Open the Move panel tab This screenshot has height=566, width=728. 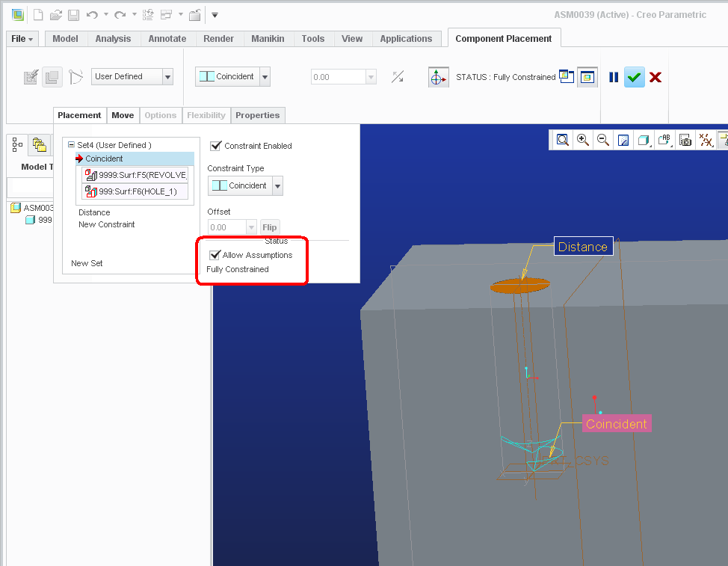click(123, 115)
